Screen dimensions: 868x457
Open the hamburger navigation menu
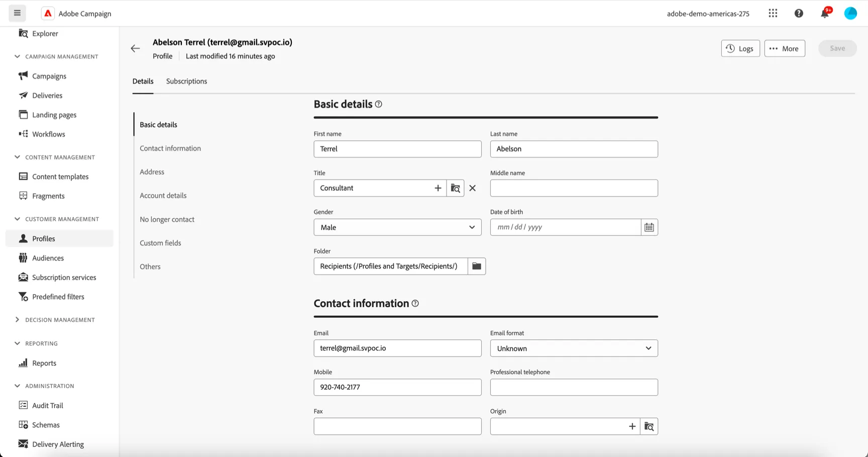coord(17,13)
